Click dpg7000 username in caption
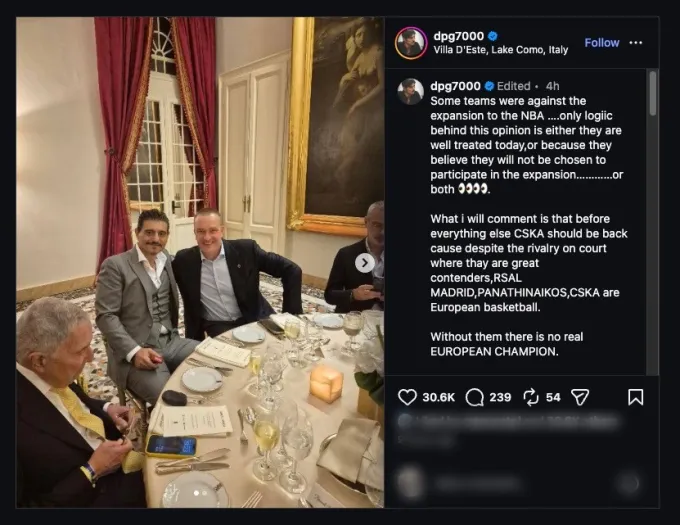The width and height of the screenshot is (680, 525). [455, 86]
